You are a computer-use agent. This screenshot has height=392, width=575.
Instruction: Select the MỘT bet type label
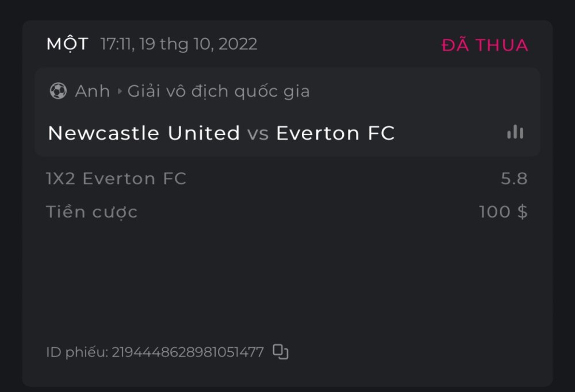(67, 44)
